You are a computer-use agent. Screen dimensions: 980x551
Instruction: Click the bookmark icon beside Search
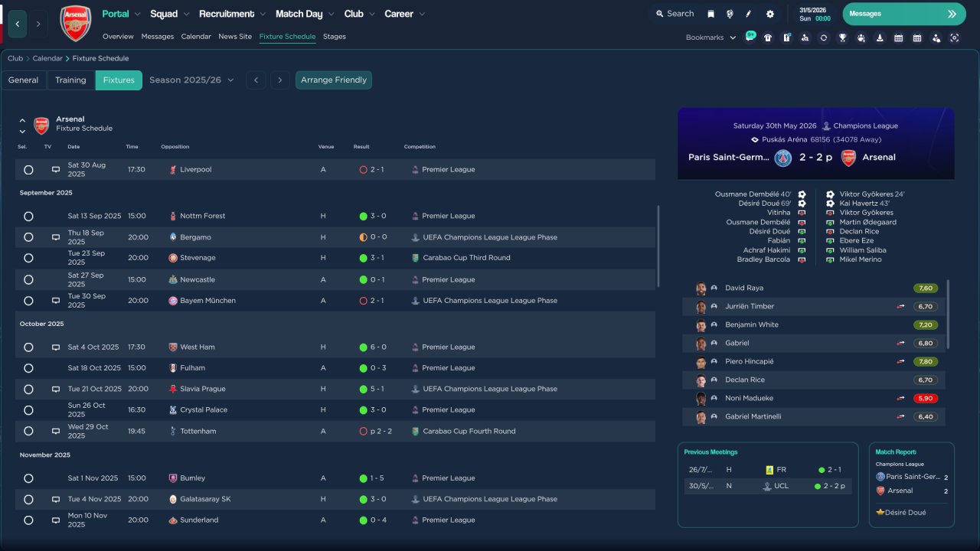click(x=710, y=14)
